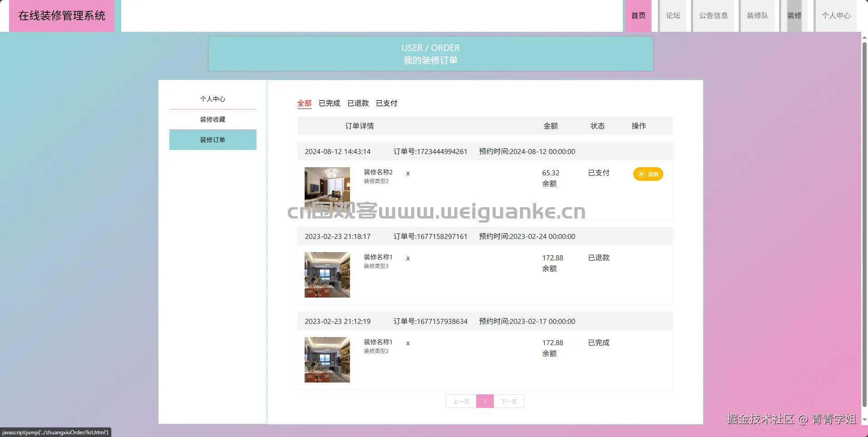The height and width of the screenshot is (437, 868).
Task: Click the 已完成 status in the third order
Action: (x=599, y=343)
